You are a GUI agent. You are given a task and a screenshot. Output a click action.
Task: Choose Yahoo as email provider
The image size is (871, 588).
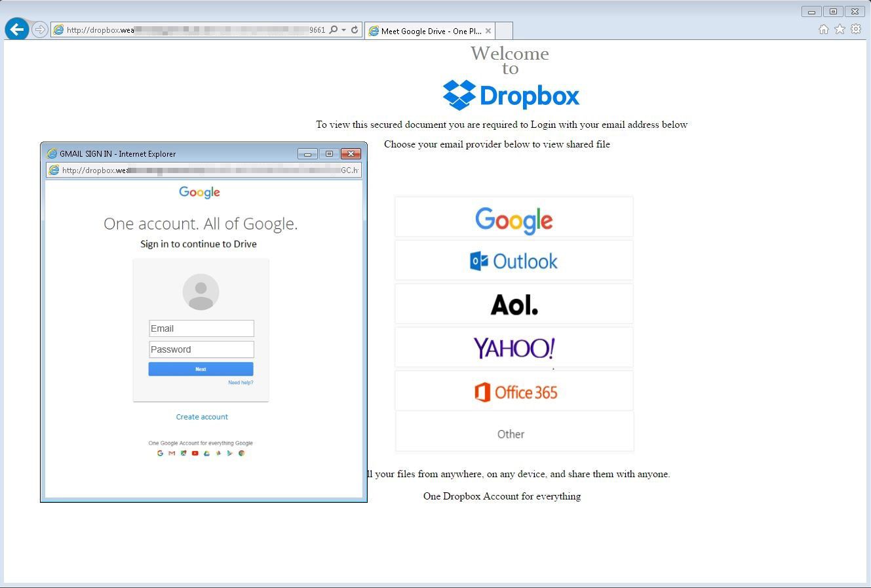pyautogui.click(x=514, y=347)
